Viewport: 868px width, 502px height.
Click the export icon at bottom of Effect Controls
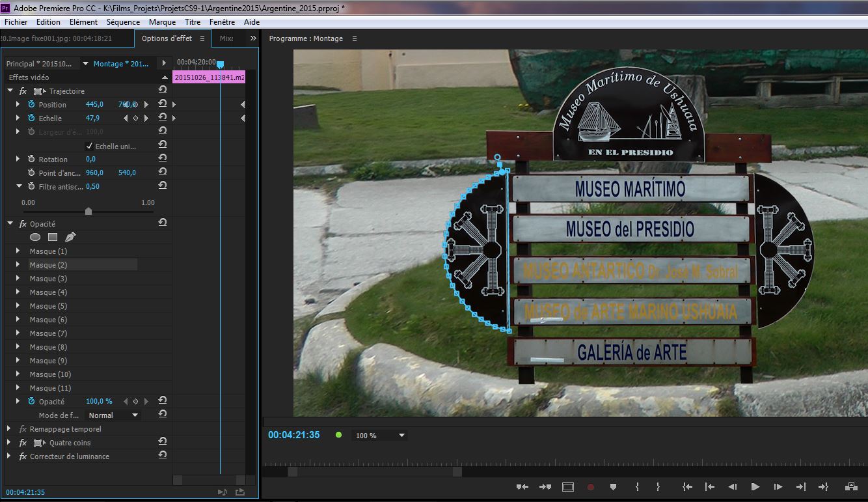(x=240, y=492)
